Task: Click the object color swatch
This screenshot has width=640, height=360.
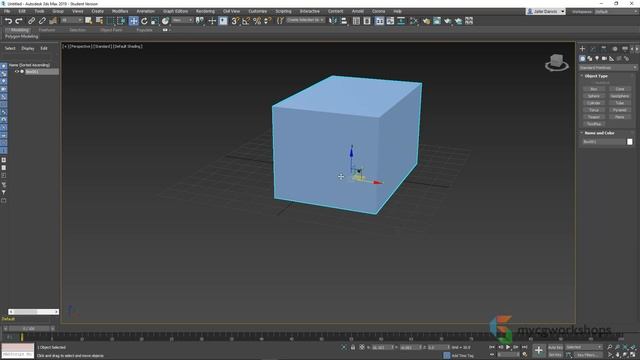Action: coord(630,142)
